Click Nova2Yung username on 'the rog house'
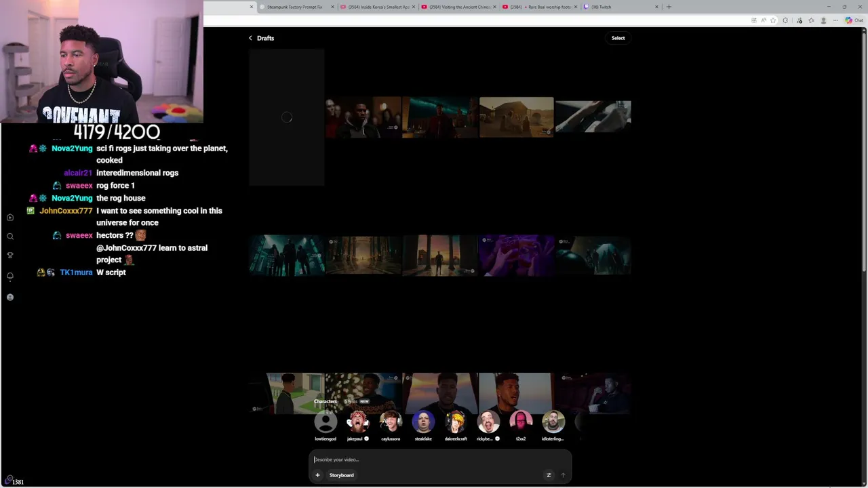The height and width of the screenshot is (488, 868). [72, 198]
